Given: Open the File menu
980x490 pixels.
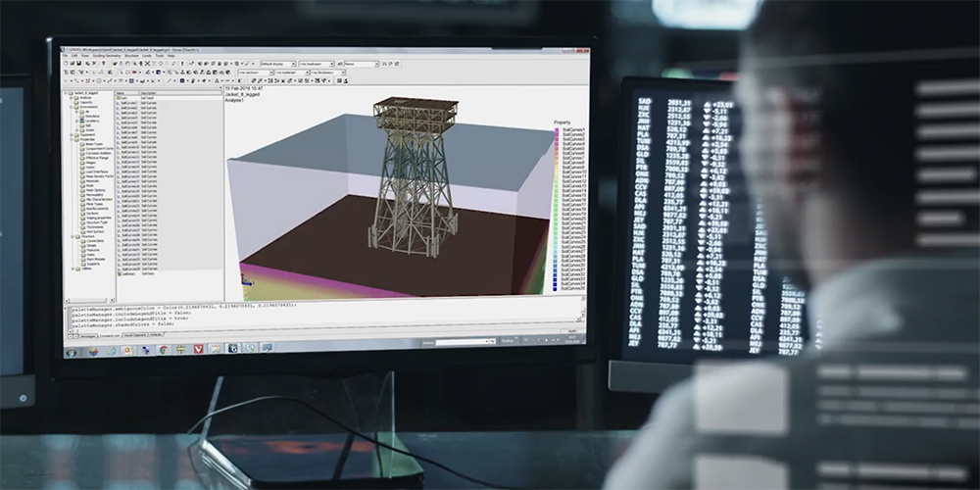Looking at the screenshot, I should pyautogui.click(x=65, y=56).
